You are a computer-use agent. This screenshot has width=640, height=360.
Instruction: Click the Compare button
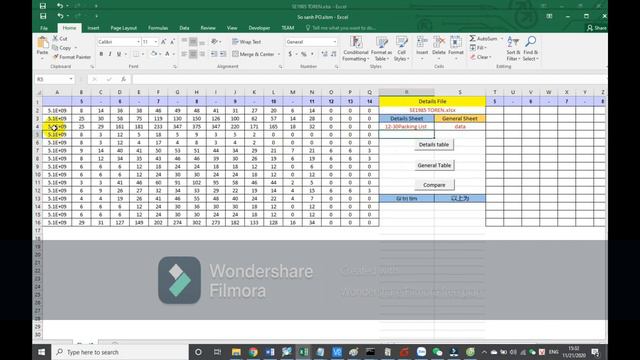click(x=434, y=185)
